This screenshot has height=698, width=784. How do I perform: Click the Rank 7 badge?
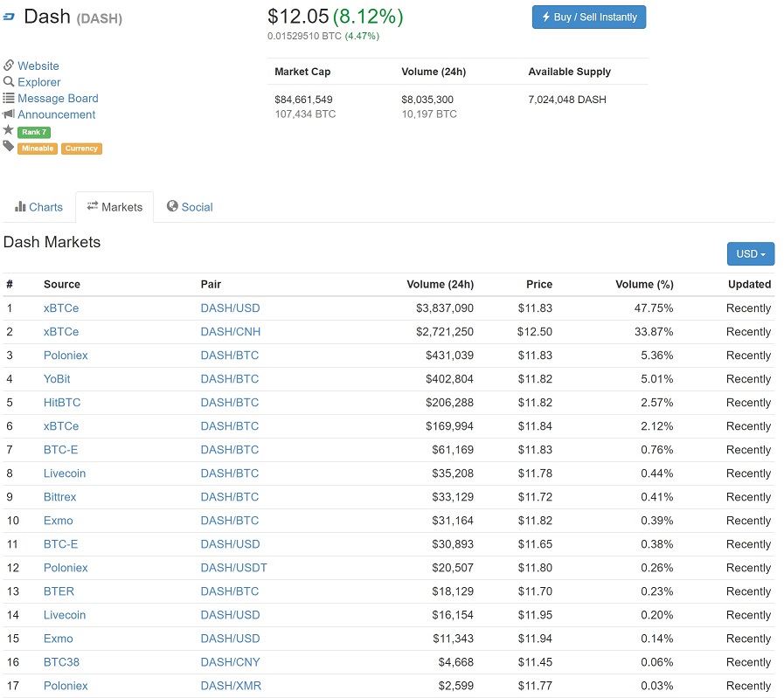pos(34,132)
